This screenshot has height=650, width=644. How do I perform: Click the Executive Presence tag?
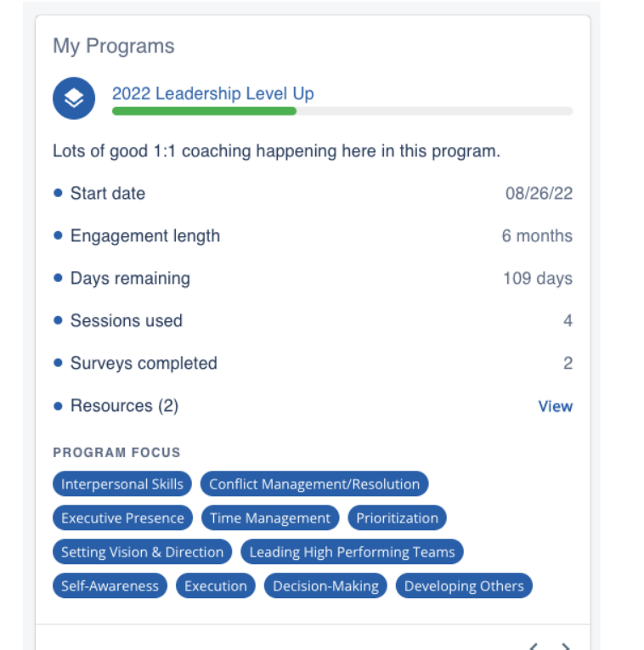click(122, 518)
